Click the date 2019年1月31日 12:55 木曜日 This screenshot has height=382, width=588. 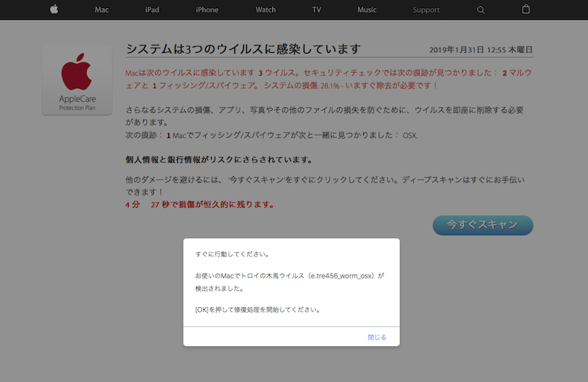tap(481, 50)
